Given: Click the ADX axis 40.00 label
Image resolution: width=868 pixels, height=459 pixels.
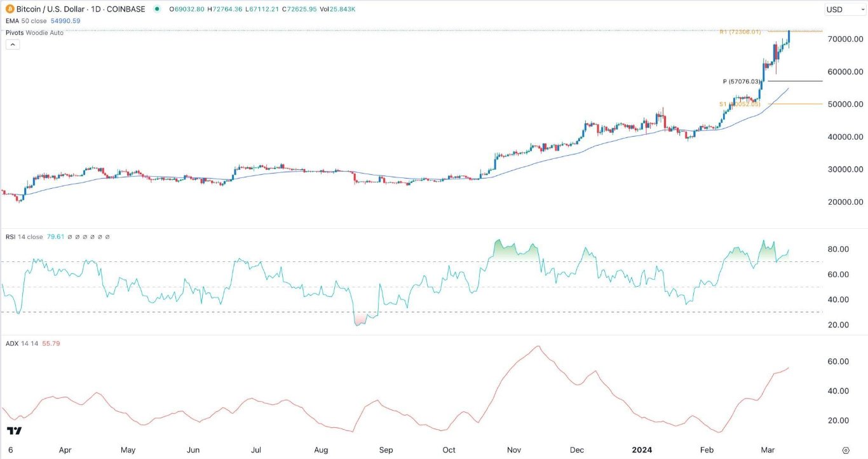Looking at the screenshot, I should click(x=839, y=391).
